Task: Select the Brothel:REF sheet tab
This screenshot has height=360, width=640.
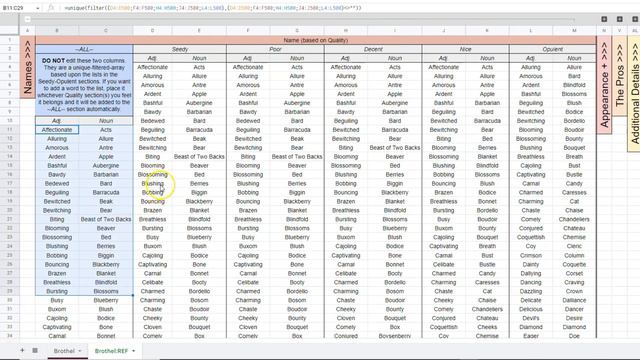Action: [111, 351]
